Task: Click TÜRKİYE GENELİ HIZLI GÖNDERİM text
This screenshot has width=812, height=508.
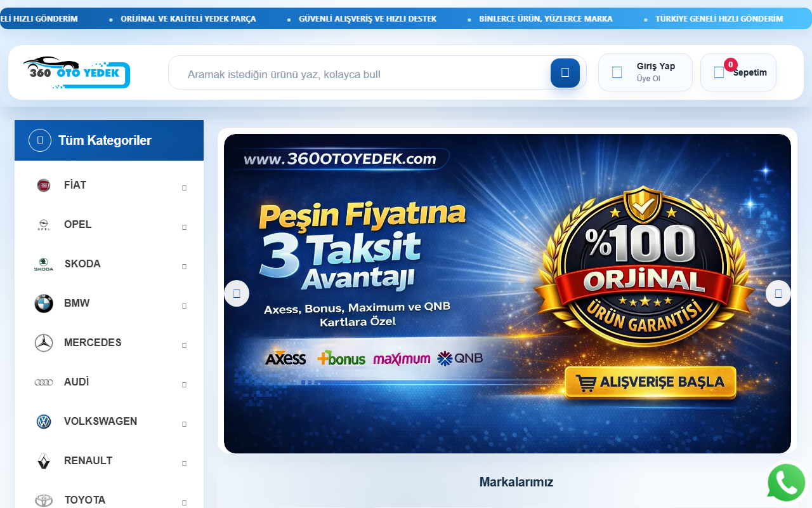Action: (x=719, y=19)
